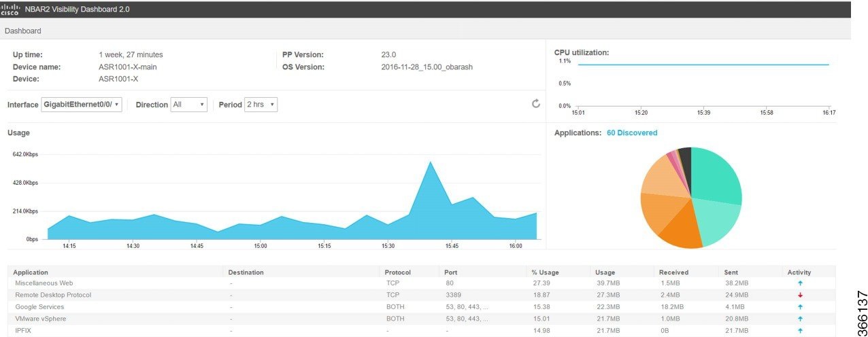Click the 24.9MB sent value
This screenshot has height=337, width=868.
pos(737,295)
